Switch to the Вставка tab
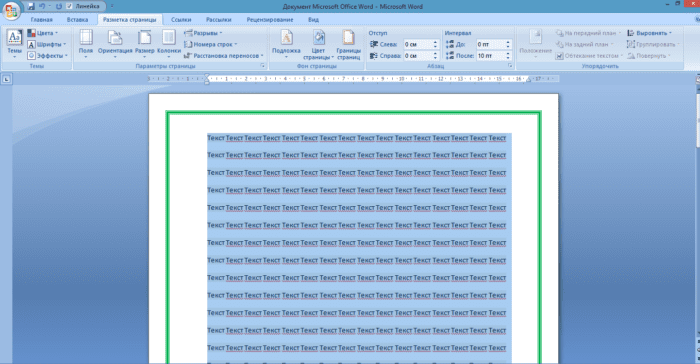The image size is (700, 364). pos(77,20)
